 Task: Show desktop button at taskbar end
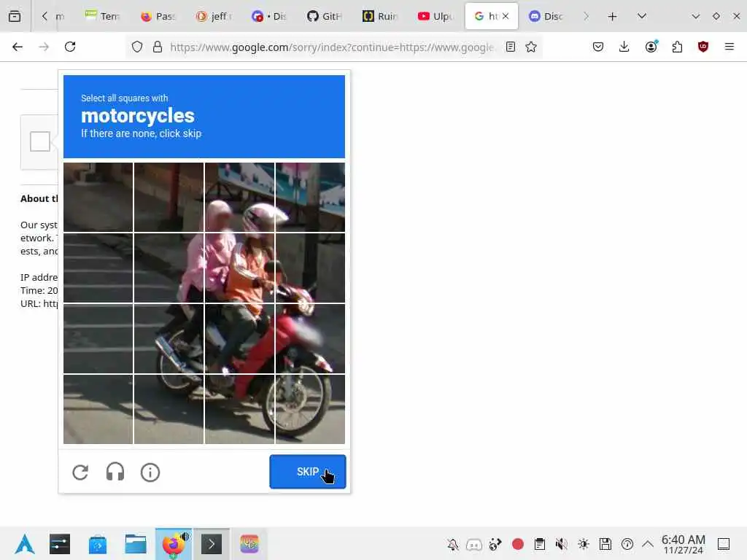tap(724, 544)
